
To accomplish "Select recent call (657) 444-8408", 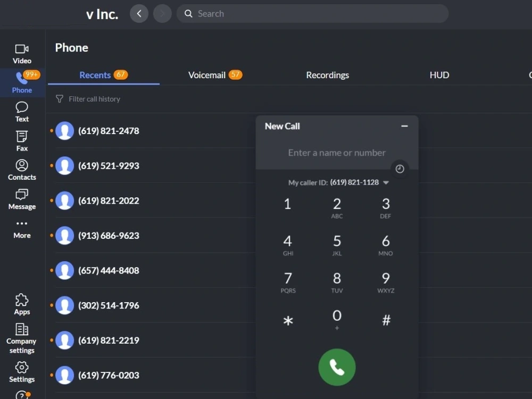I will click(x=109, y=270).
